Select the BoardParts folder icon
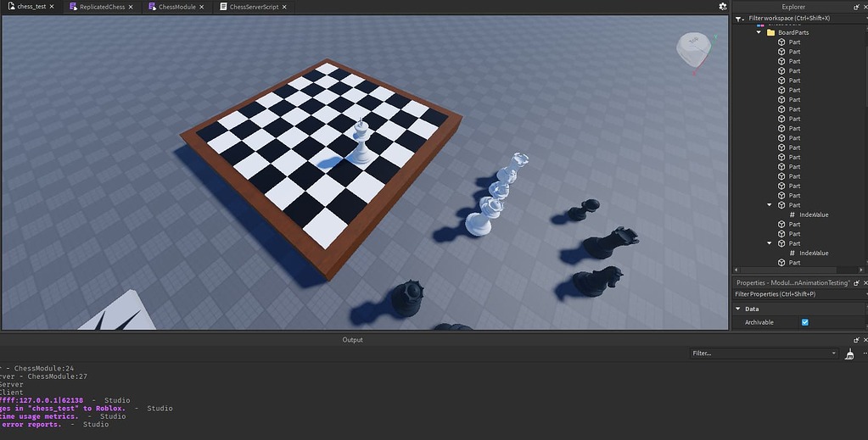The height and width of the screenshot is (440, 868). click(770, 33)
